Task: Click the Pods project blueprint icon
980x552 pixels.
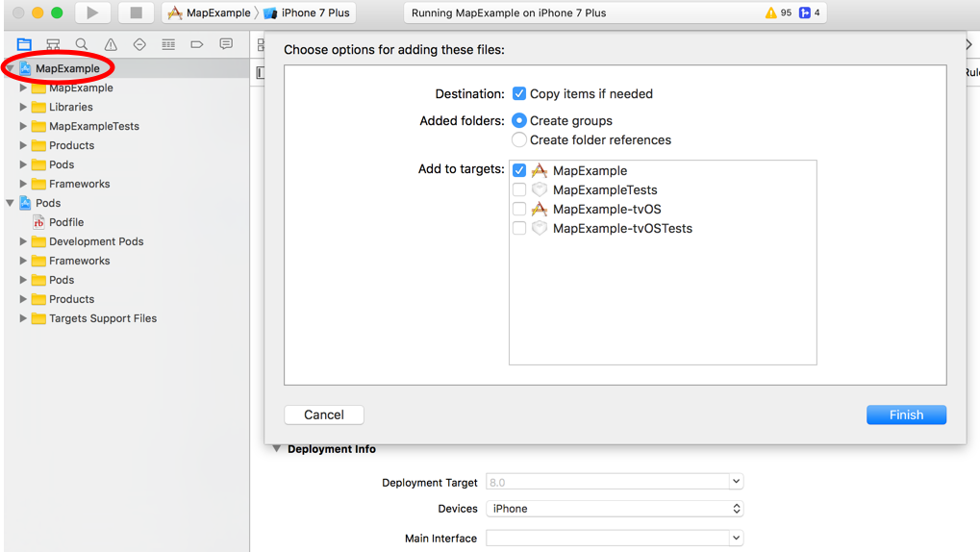Action: click(26, 203)
